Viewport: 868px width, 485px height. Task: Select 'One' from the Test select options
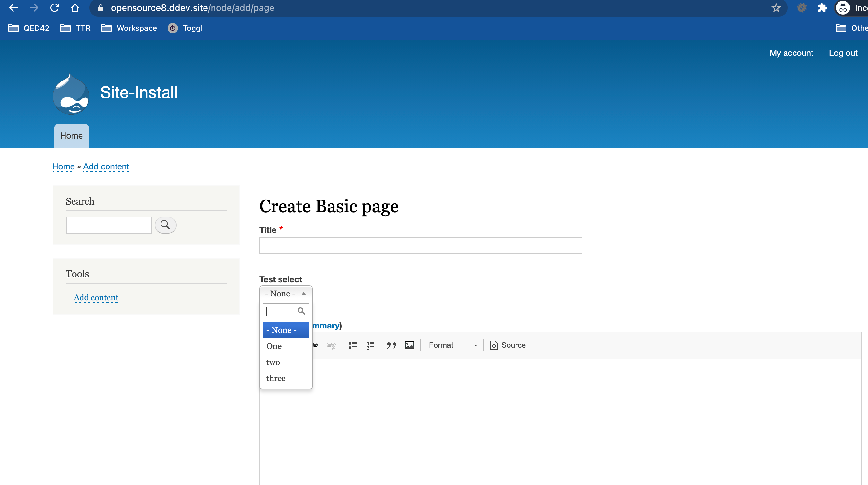point(274,346)
